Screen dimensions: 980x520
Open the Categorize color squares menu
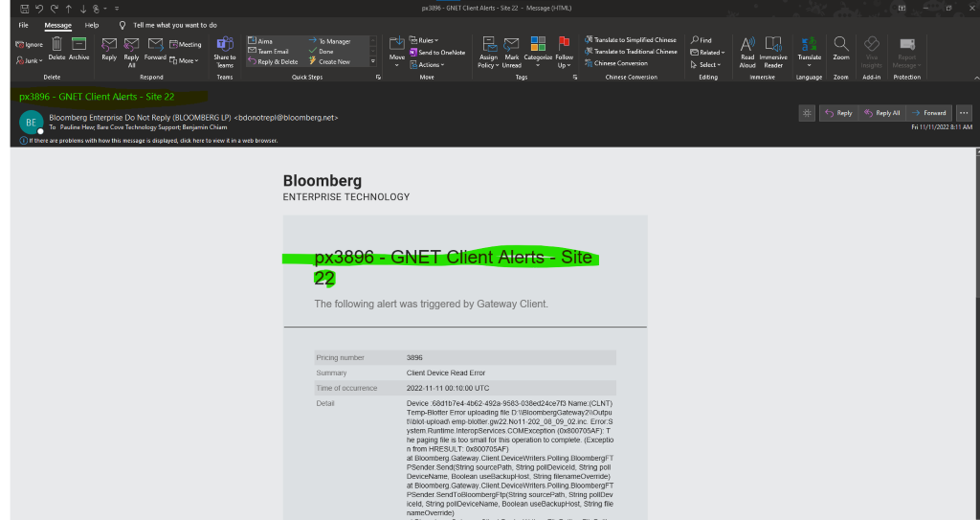pyautogui.click(x=538, y=52)
